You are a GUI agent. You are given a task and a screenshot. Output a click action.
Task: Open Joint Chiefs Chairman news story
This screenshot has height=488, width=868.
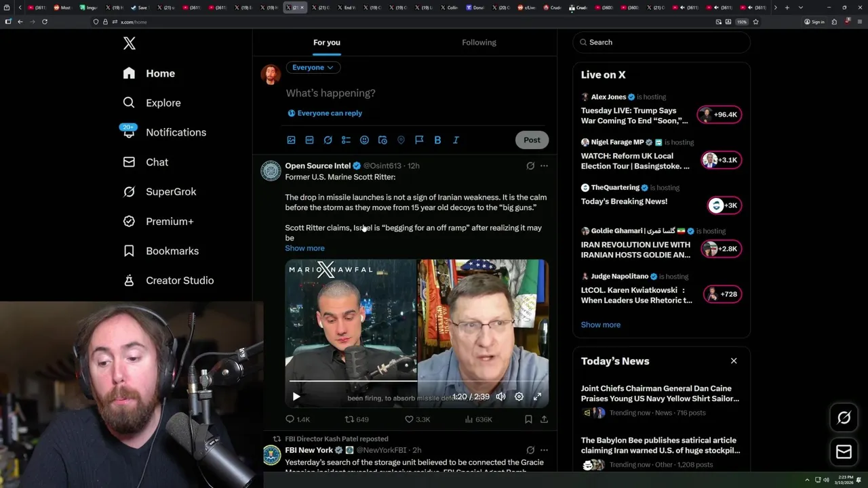click(660, 393)
